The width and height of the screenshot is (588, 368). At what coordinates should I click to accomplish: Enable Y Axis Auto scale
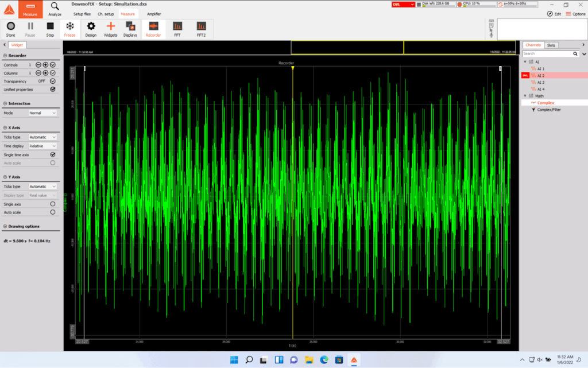pyautogui.click(x=53, y=212)
